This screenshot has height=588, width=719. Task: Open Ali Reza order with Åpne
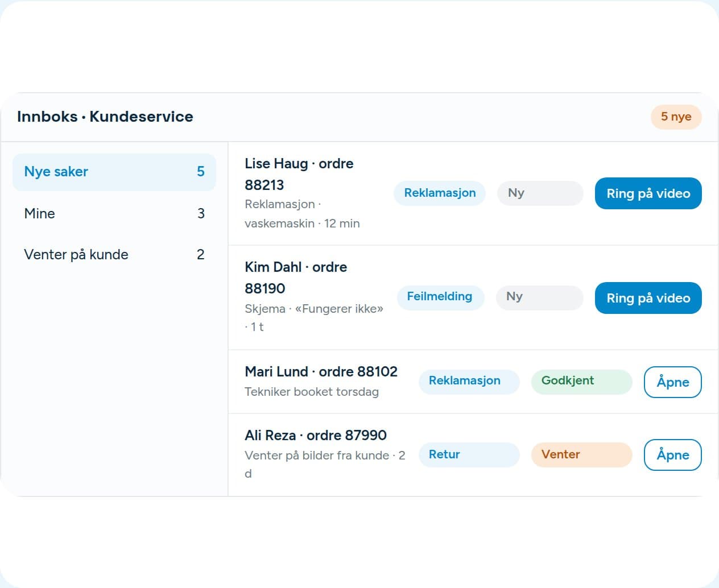672,455
